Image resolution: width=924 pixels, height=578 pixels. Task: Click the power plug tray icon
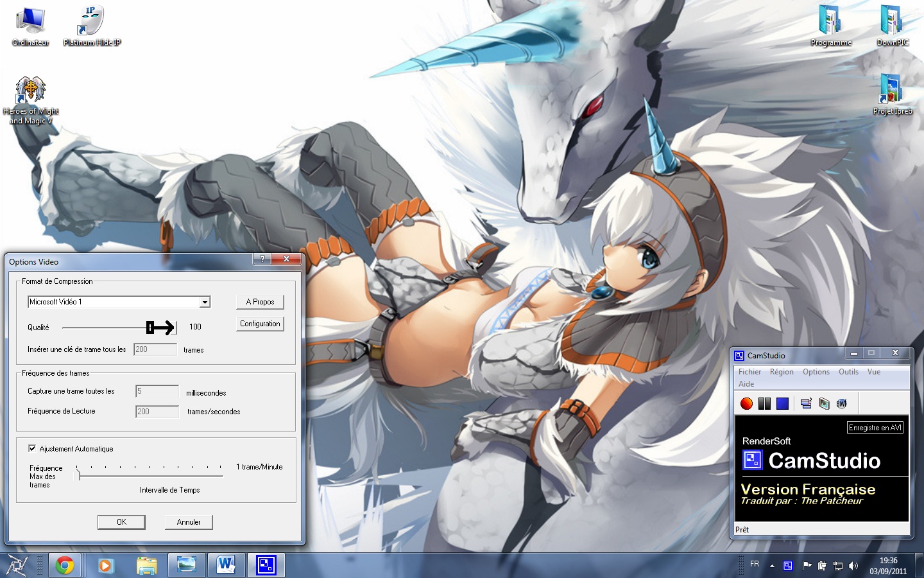pyautogui.click(x=822, y=566)
